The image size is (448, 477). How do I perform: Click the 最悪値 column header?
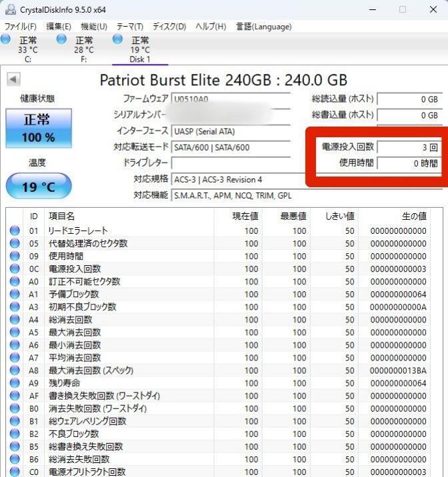click(286, 217)
